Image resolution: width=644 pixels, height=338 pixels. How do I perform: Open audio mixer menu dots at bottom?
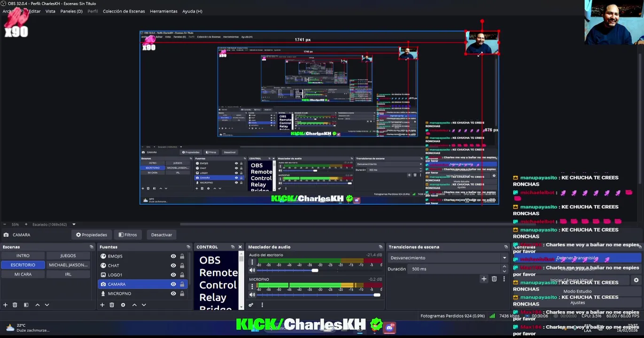262,305
